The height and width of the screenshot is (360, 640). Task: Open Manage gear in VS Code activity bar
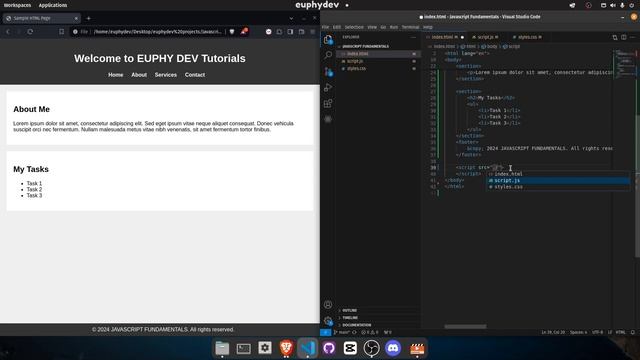[x=328, y=320]
